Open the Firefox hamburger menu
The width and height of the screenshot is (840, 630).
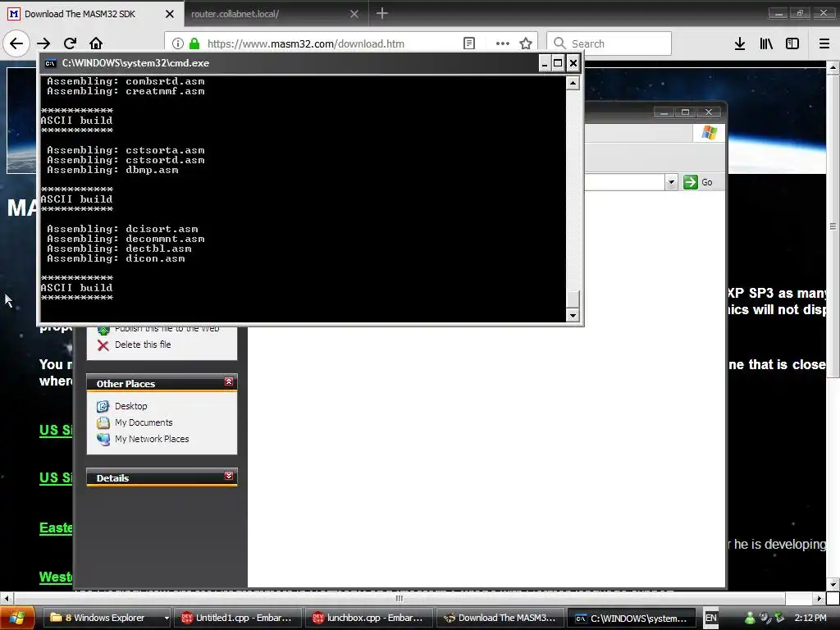(824, 43)
